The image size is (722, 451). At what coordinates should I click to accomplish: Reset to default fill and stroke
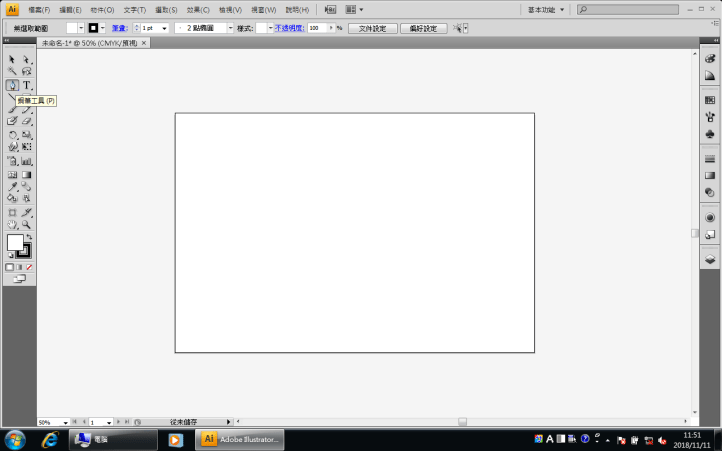[x=10, y=256]
